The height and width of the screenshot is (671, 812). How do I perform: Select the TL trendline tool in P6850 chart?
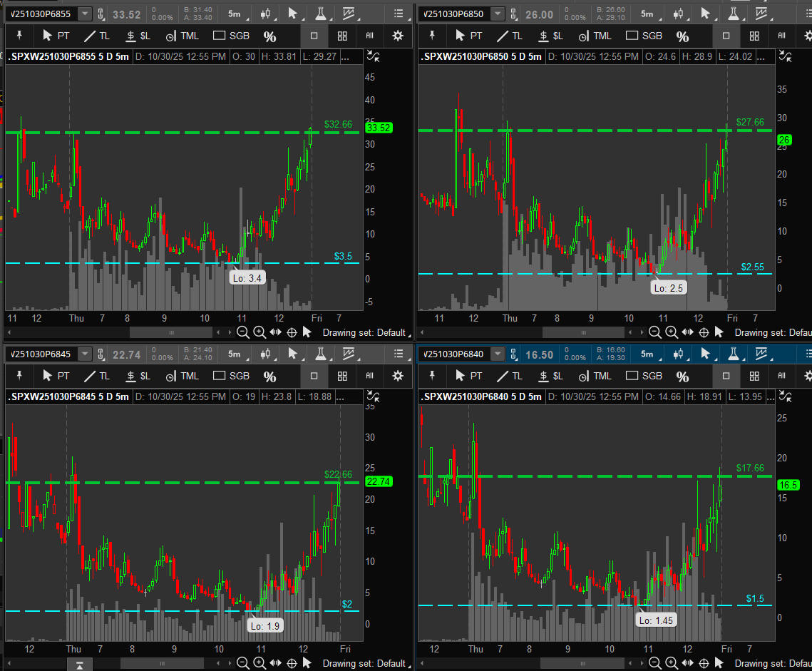[x=512, y=36]
